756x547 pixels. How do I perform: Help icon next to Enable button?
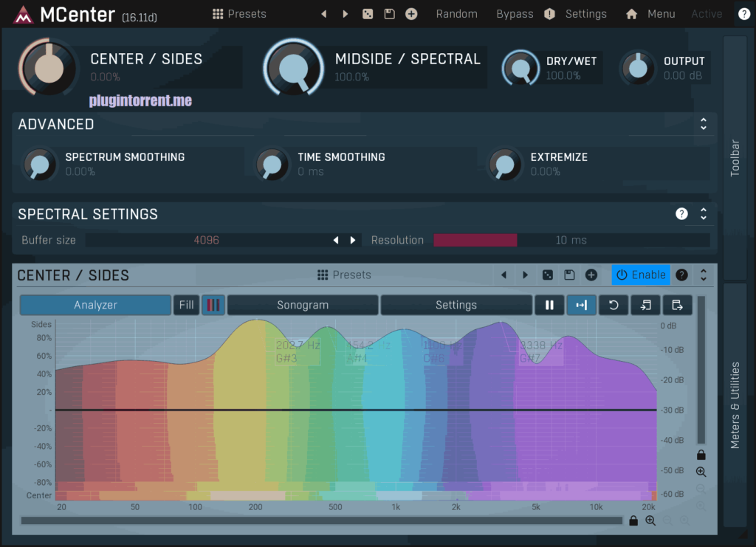point(681,275)
